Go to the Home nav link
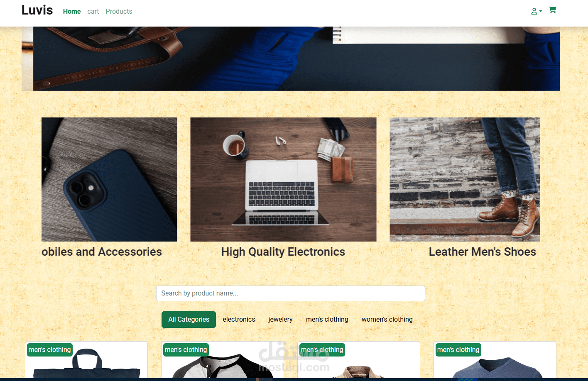Viewport: 588px width, 381px height. click(72, 12)
